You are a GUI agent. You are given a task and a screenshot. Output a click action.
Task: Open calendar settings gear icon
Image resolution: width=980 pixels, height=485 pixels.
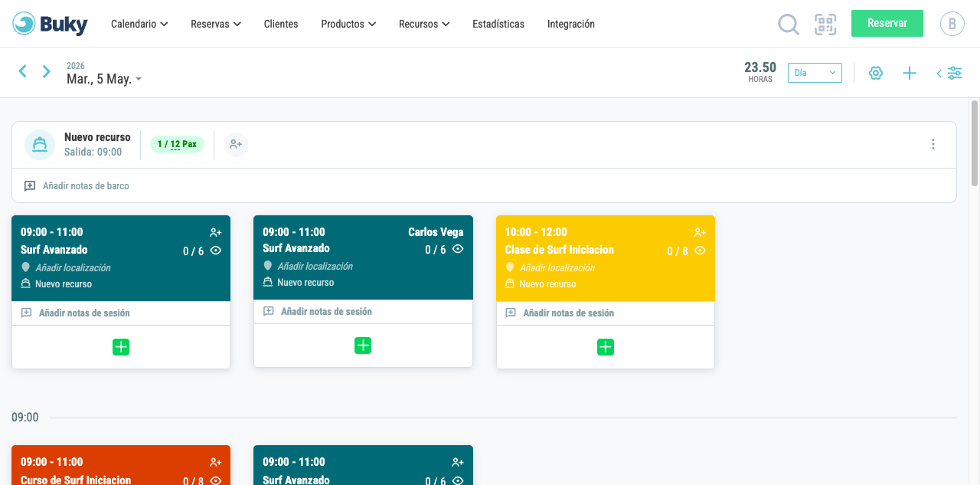pyautogui.click(x=876, y=73)
